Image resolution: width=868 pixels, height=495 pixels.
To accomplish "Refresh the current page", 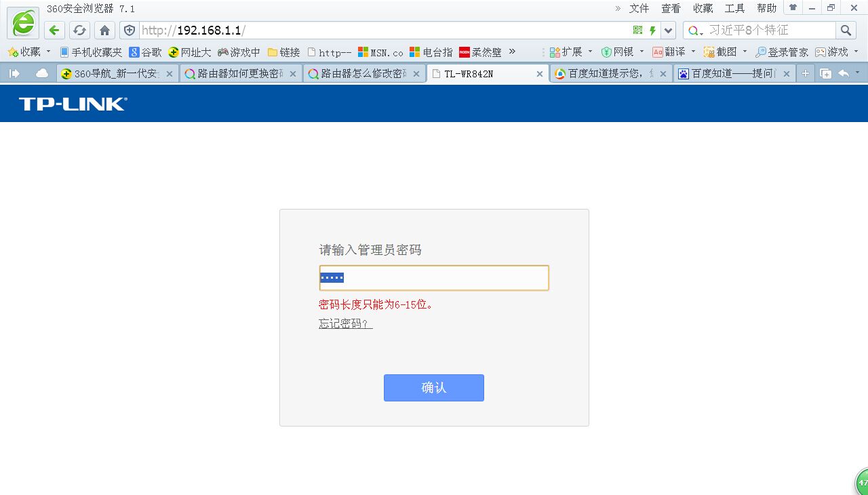I will [79, 30].
